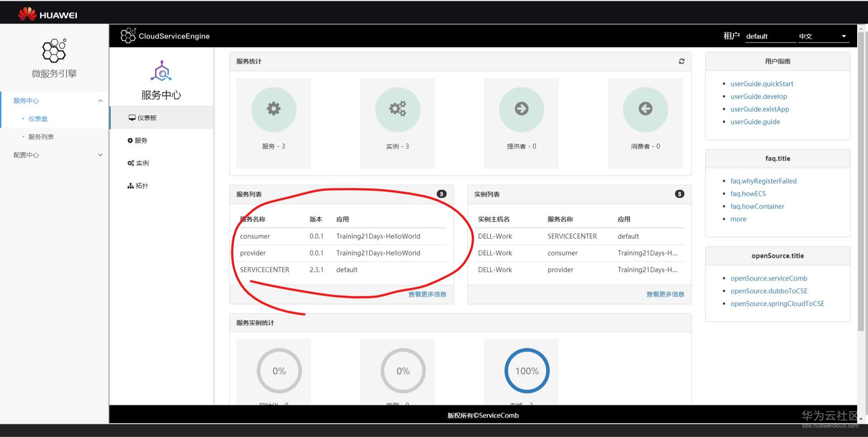Click the Service Center purple logo icon
Viewport: 868px width, 437px height.
pyautogui.click(x=161, y=71)
